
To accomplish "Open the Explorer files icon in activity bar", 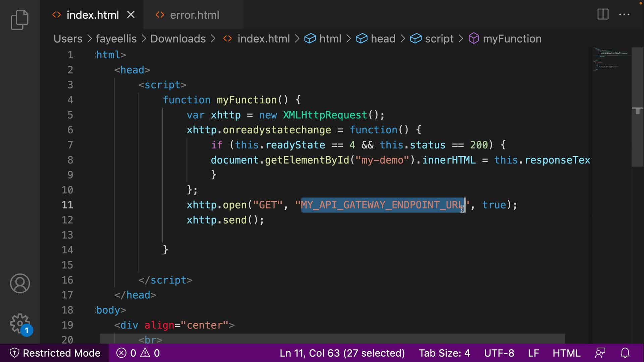I will (x=20, y=20).
